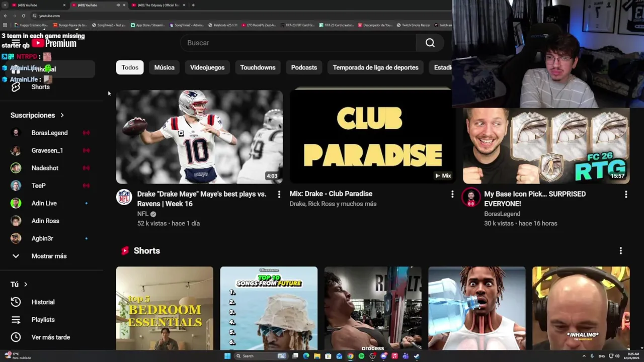Image resolution: width=644 pixels, height=362 pixels.
Task: Open the FC 26 RTG video thumbnail
Action: coord(546,146)
